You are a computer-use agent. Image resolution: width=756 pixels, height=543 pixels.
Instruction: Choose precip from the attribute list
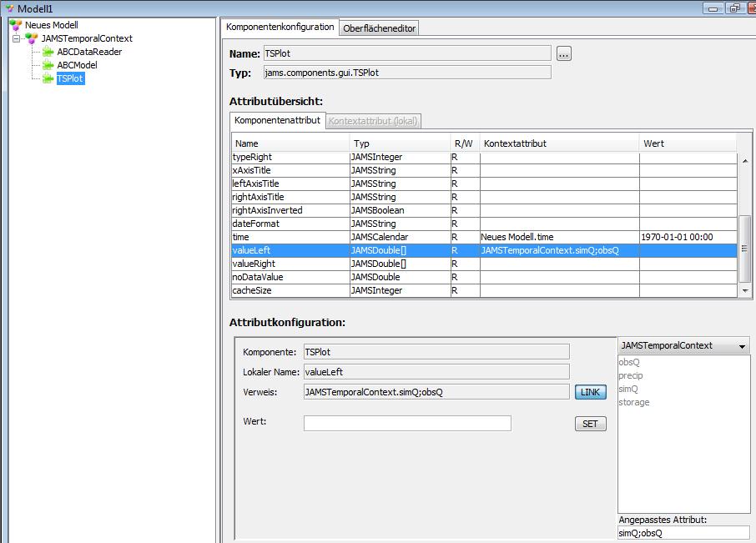pyautogui.click(x=631, y=375)
